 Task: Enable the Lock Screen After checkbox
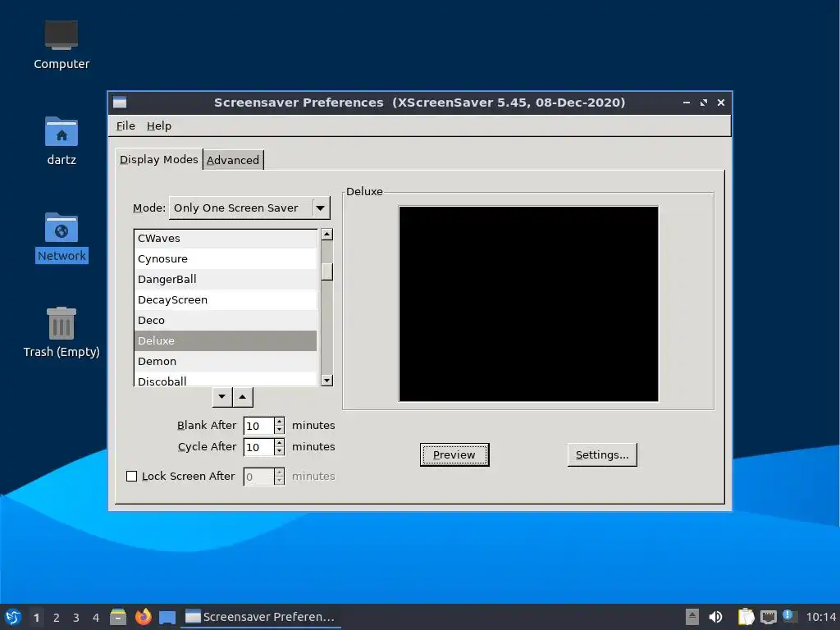[131, 477]
